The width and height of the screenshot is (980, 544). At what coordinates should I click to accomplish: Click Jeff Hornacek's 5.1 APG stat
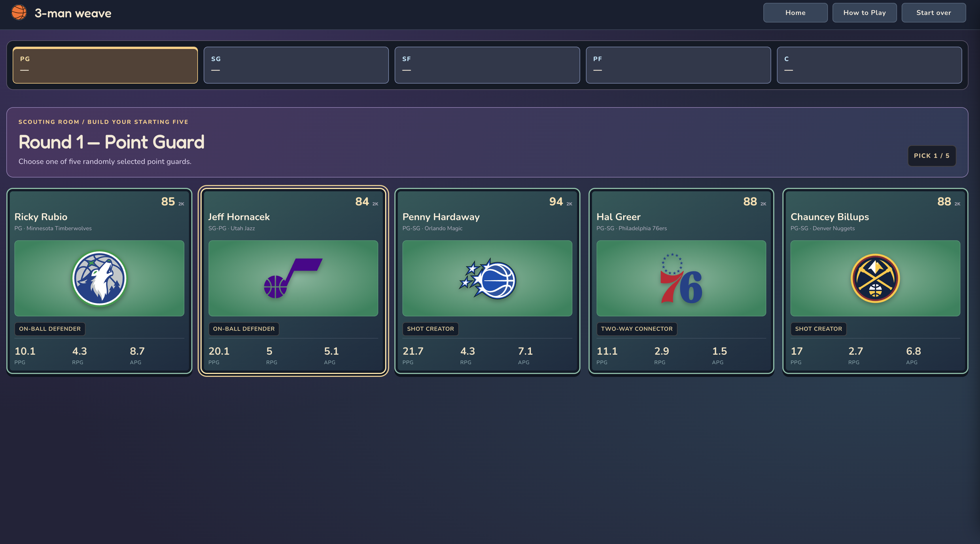pyautogui.click(x=331, y=355)
